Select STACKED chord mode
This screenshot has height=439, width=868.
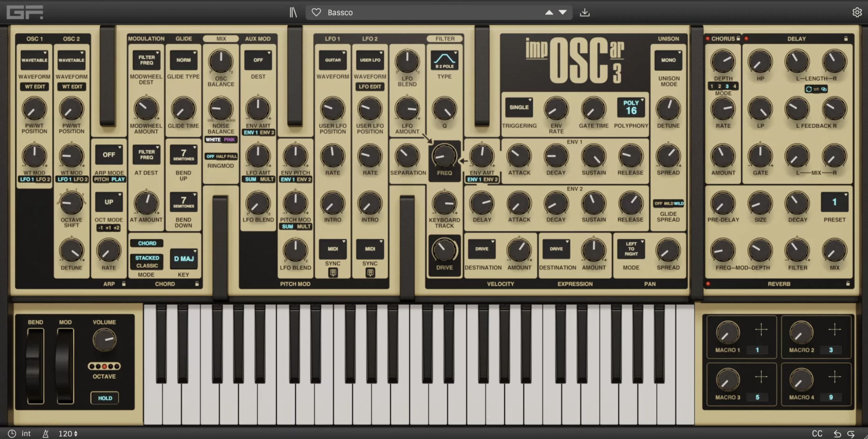click(146, 258)
